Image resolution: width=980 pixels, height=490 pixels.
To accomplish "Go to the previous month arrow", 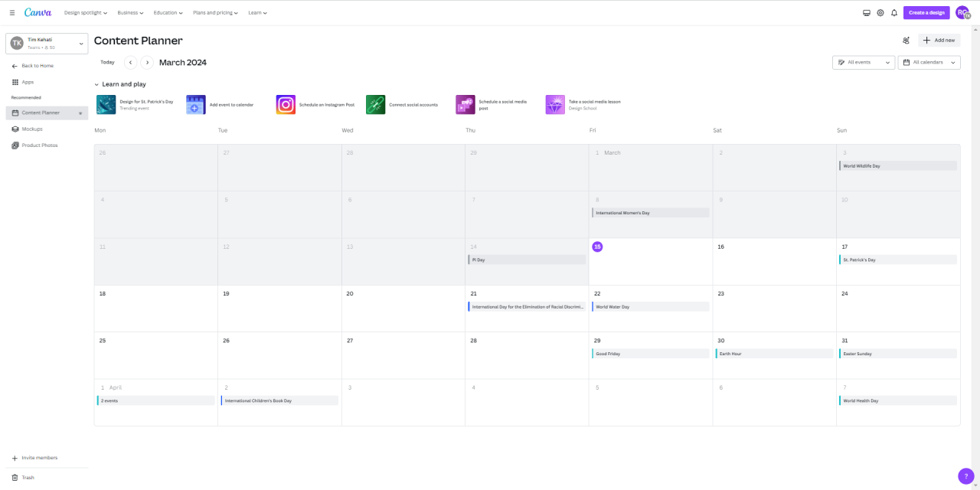I will point(130,63).
